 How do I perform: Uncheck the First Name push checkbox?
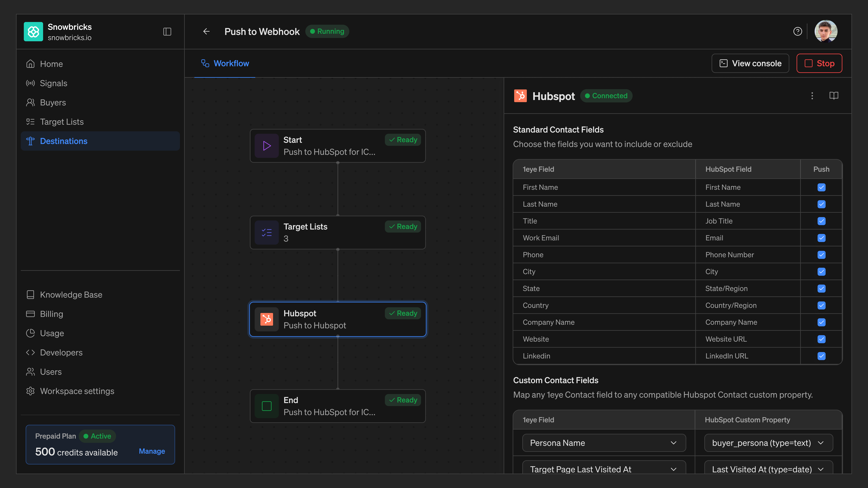tap(821, 187)
